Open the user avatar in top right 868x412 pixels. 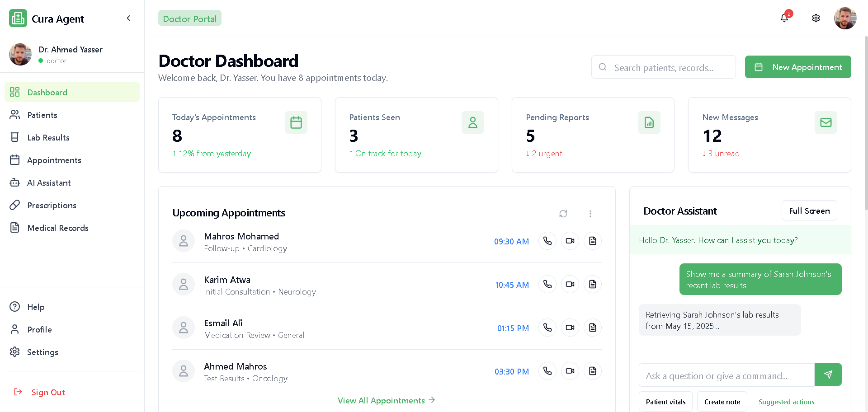point(844,18)
